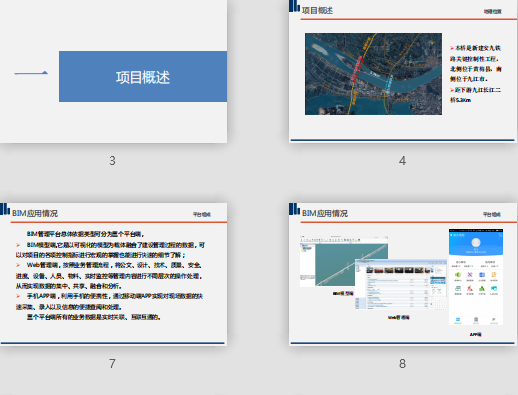Click the slide number 7 label

click(112, 363)
